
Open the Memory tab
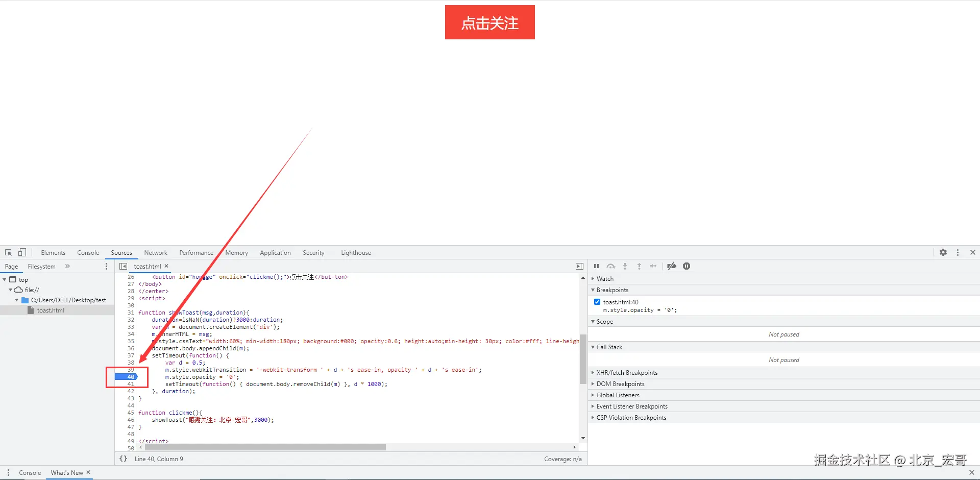(x=237, y=253)
